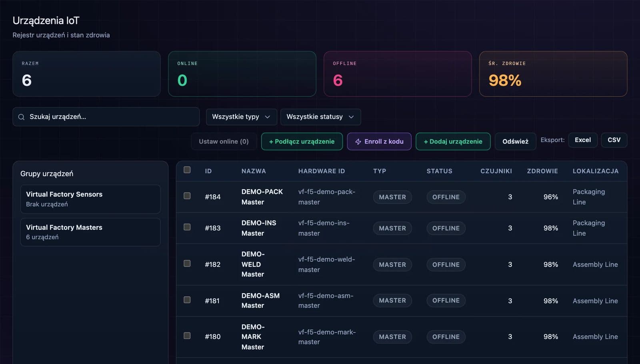This screenshot has width=640, height=364.
Task: Export as CSV
Action: pos(614,140)
